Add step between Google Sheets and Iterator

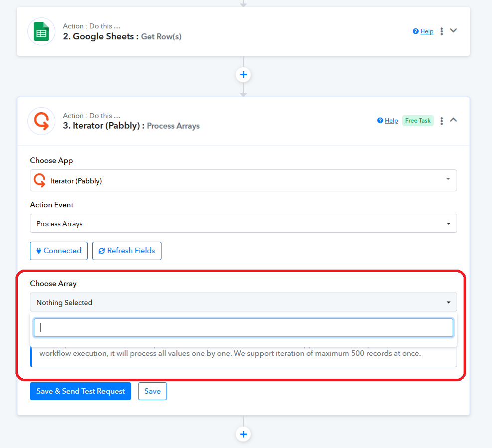pos(243,75)
